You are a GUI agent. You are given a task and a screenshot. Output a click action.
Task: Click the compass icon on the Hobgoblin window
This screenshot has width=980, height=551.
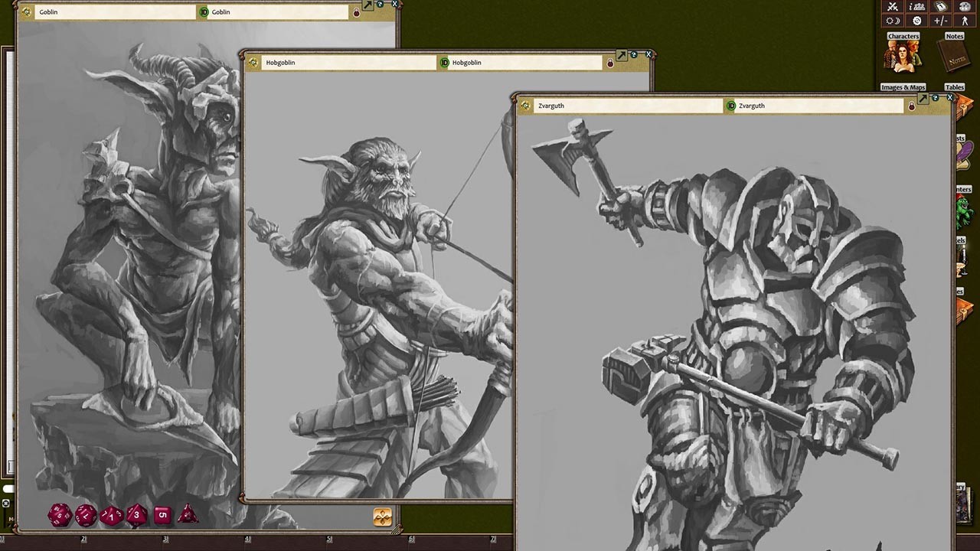coord(252,62)
